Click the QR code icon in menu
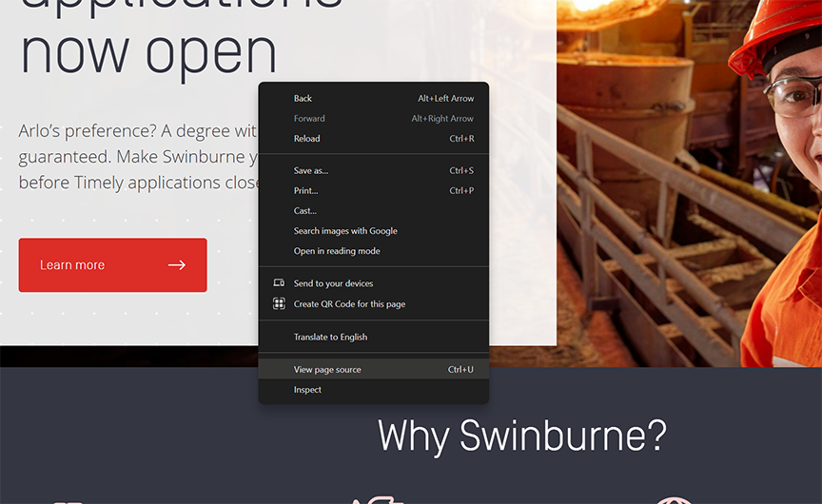Viewport: 822px width, 504px height. tap(279, 304)
